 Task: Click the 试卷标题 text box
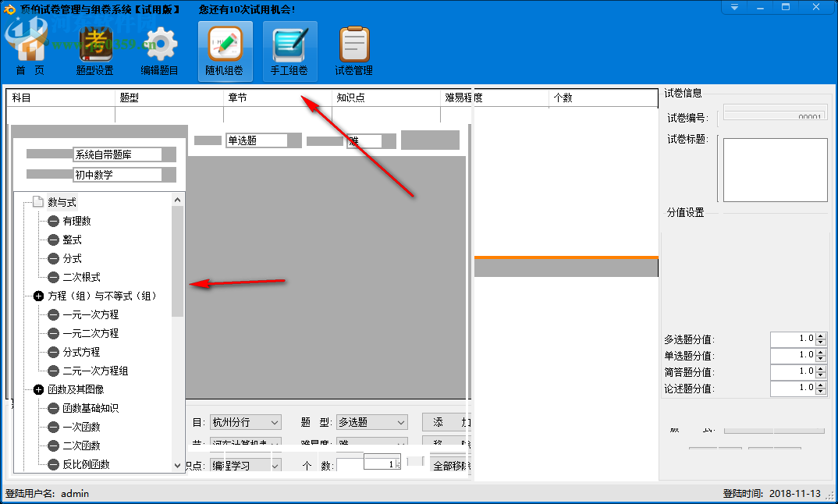pyautogui.click(x=775, y=170)
